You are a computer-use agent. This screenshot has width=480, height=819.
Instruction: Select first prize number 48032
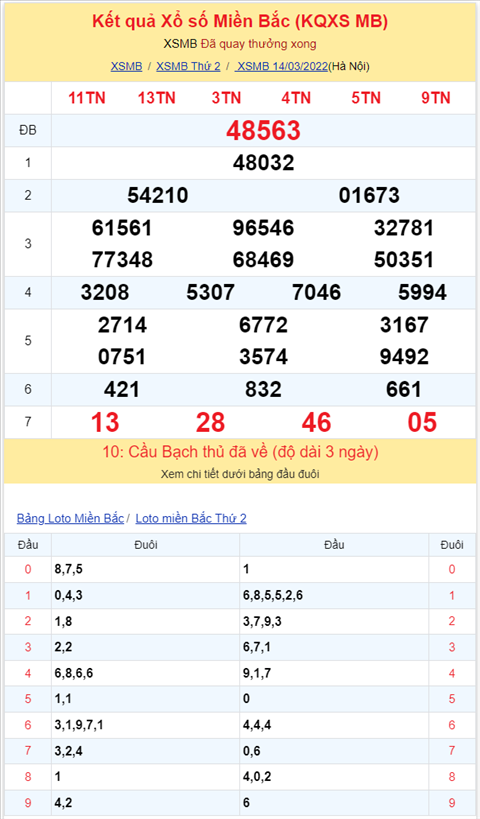(263, 163)
